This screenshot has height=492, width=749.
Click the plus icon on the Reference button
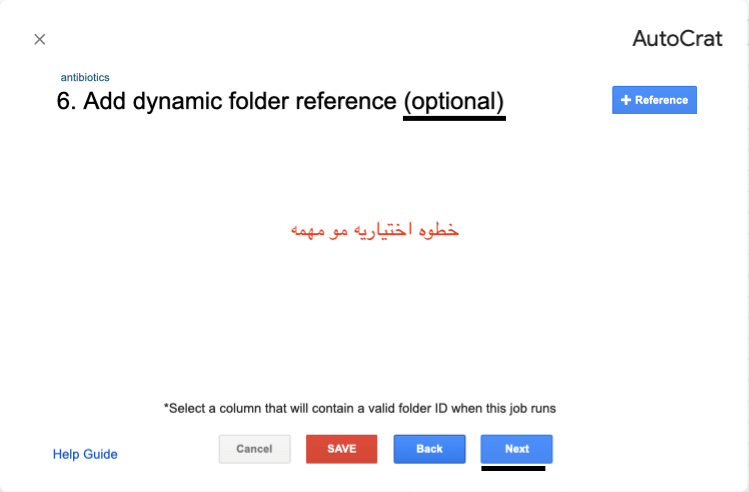coord(626,100)
